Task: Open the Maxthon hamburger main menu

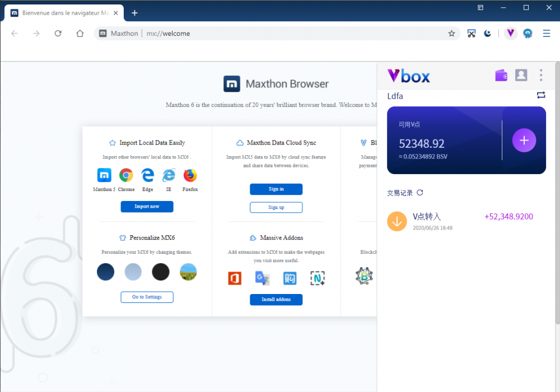Action: click(x=547, y=34)
